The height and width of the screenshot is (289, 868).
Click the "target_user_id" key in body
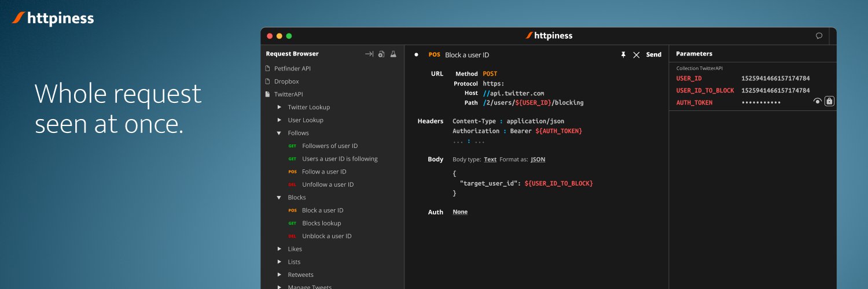490,183
